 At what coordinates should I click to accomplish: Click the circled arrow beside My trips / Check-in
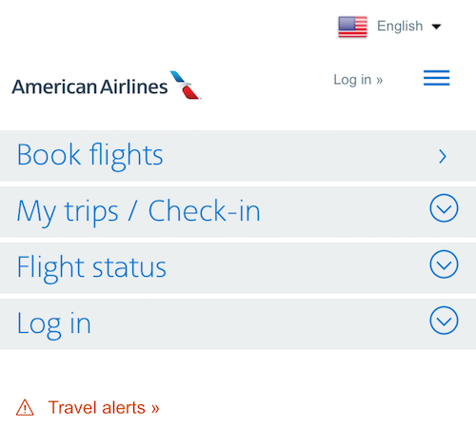tap(444, 208)
